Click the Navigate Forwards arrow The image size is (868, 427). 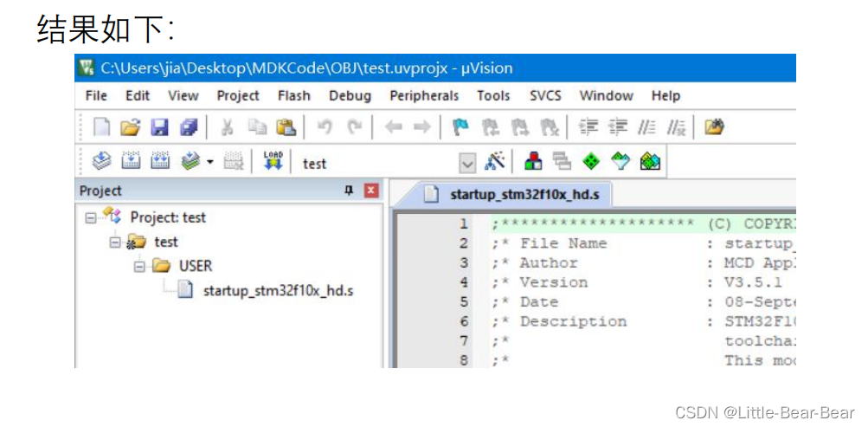(421, 128)
